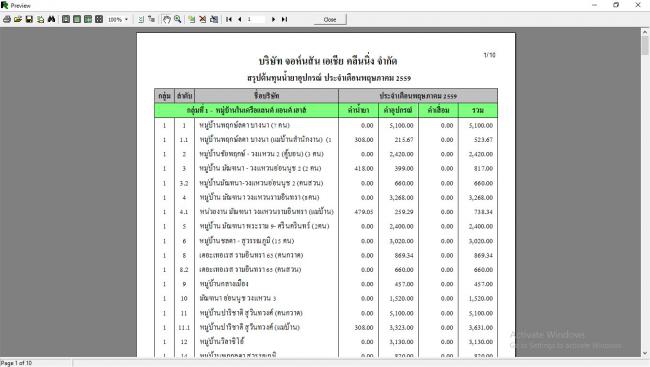Click the page number input field
The height and width of the screenshot is (367, 650).
point(256,19)
